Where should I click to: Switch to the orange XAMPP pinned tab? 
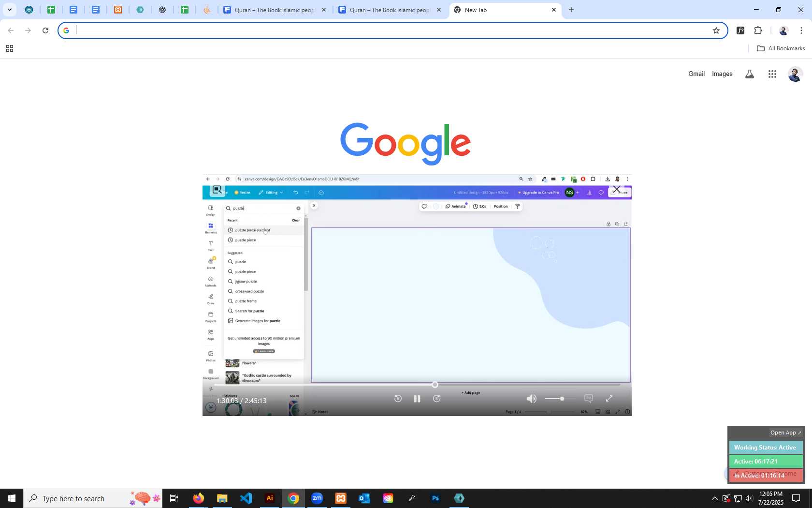click(x=118, y=10)
